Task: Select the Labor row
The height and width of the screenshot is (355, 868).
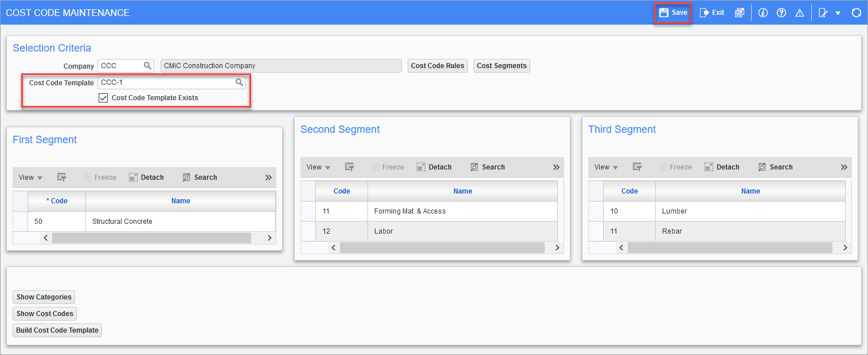Action: pos(429,231)
